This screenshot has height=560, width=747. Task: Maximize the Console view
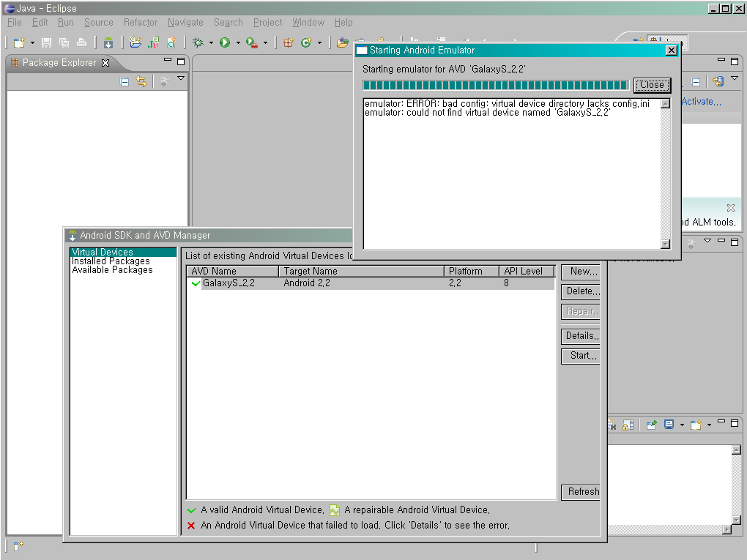click(x=735, y=422)
